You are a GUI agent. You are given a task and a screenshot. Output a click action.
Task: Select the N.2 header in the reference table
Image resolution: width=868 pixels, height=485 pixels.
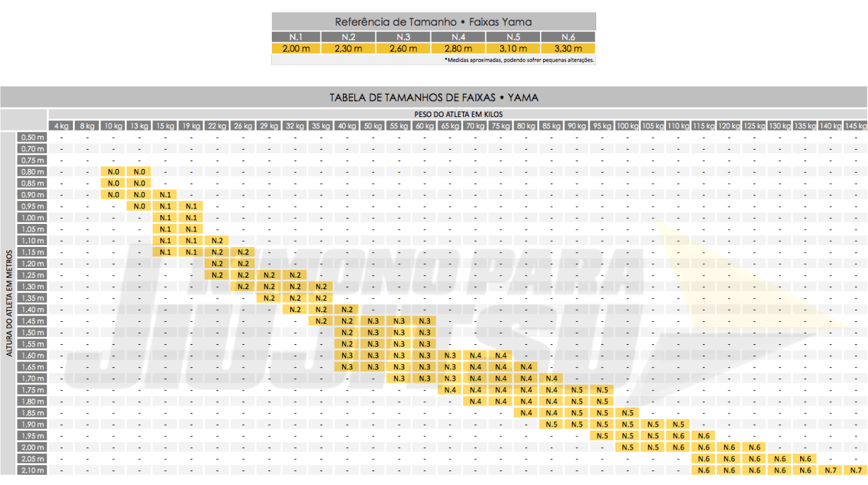[348, 37]
